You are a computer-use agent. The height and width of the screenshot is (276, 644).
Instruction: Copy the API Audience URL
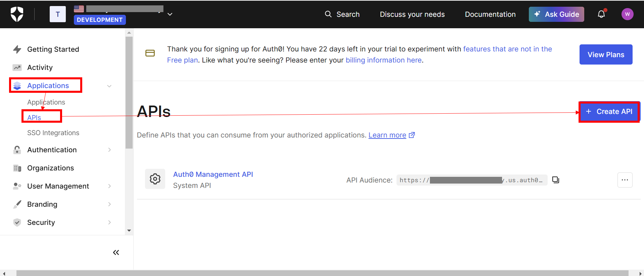pos(556,180)
